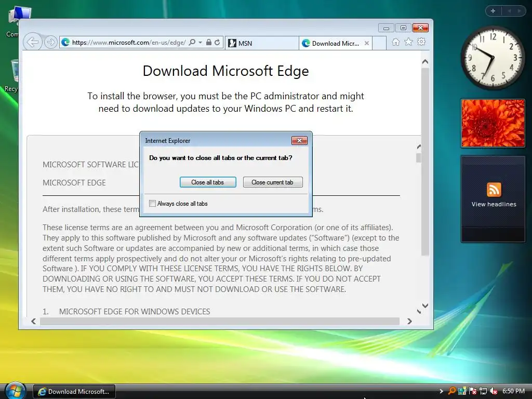Viewport: 532px width, 399px height.
Task: Open the Tools gear icon
Action: tap(421, 42)
